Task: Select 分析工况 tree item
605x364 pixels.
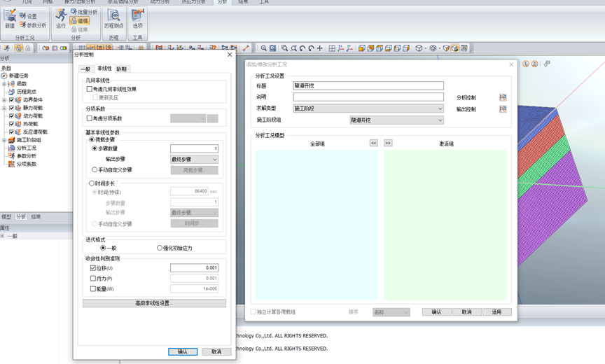Action: (x=26, y=148)
